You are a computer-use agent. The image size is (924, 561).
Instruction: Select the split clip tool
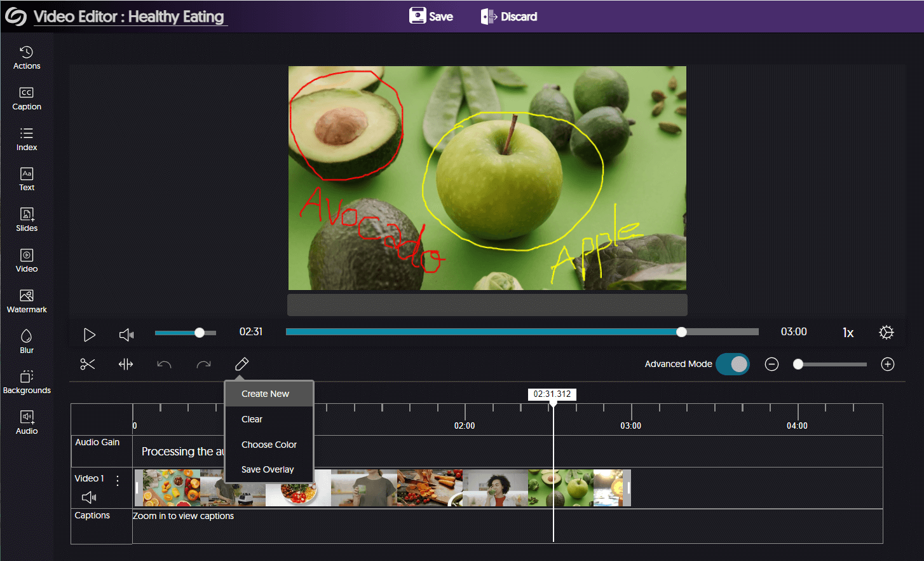coord(126,364)
